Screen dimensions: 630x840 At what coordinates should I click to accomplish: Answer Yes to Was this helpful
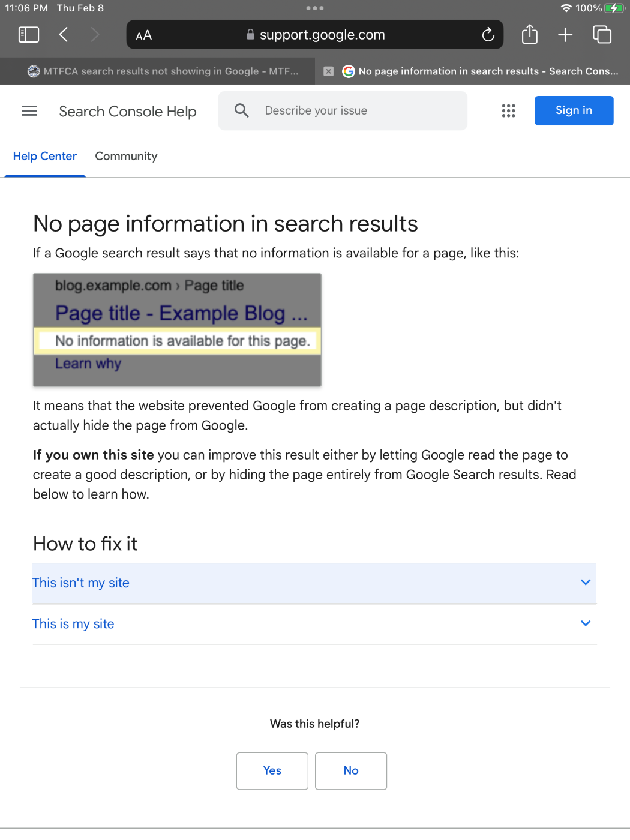click(x=272, y=771)
